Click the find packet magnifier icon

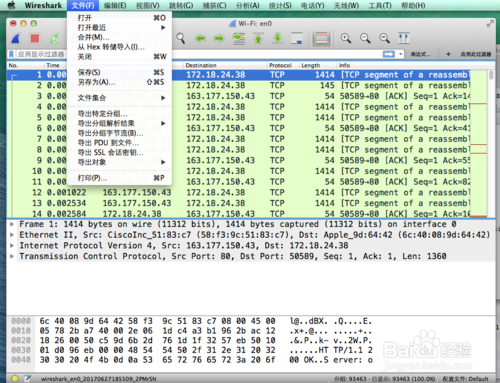tap(181, 38)
